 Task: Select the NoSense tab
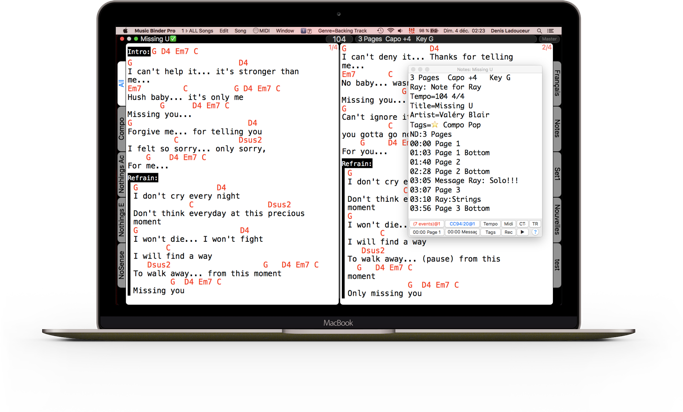pyautogui.click(x=122, y=265)
